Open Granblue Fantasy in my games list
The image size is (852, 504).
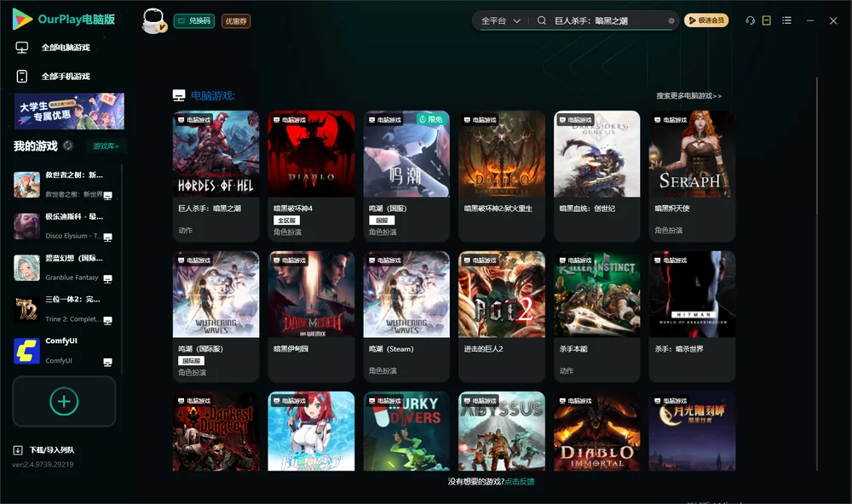tap(64, 267)
